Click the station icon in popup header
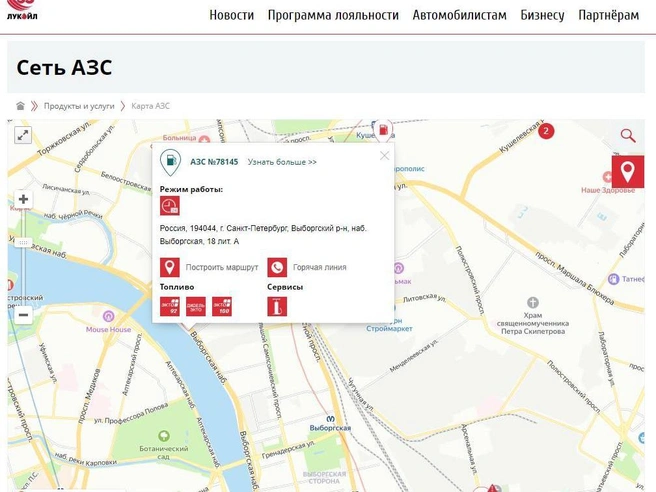 [x=171, y=162]
